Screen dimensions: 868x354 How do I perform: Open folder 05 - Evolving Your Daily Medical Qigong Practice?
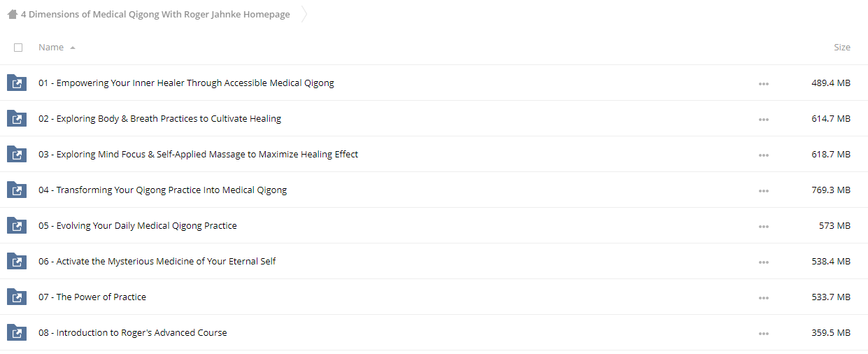point(138,225)
